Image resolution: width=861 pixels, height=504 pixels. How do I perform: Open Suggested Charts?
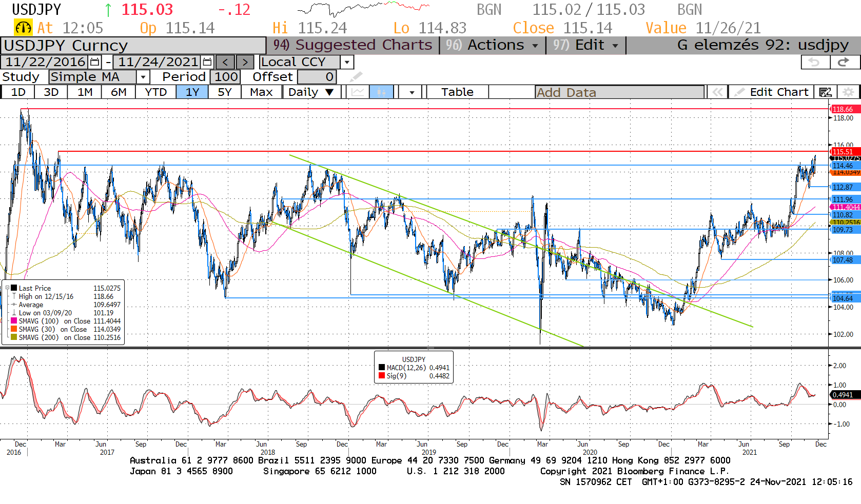(x=353, y=45)
